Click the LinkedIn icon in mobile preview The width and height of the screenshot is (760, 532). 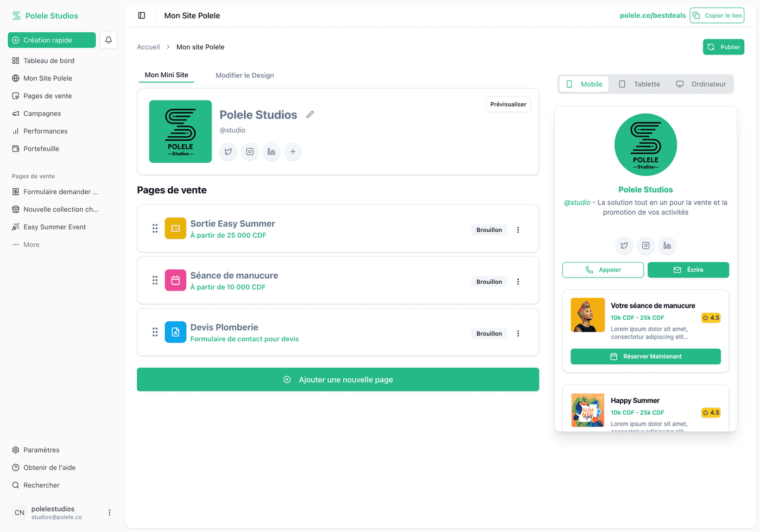click(x=667, y=246)
